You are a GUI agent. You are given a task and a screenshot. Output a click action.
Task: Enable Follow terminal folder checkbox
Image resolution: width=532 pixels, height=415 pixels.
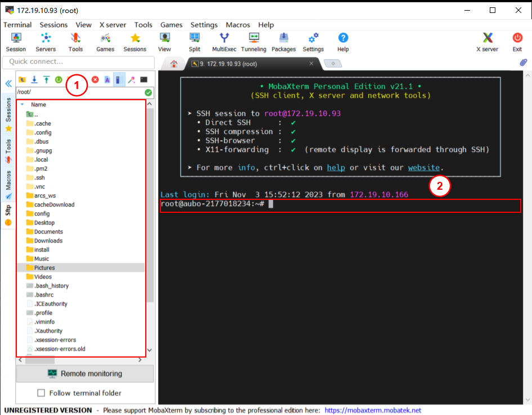coord(41,393)
